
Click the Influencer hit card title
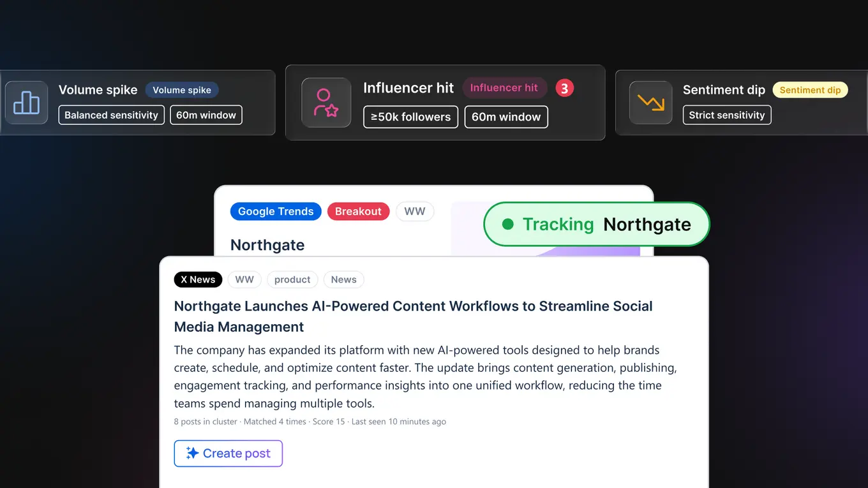click(x=408, y=88)
